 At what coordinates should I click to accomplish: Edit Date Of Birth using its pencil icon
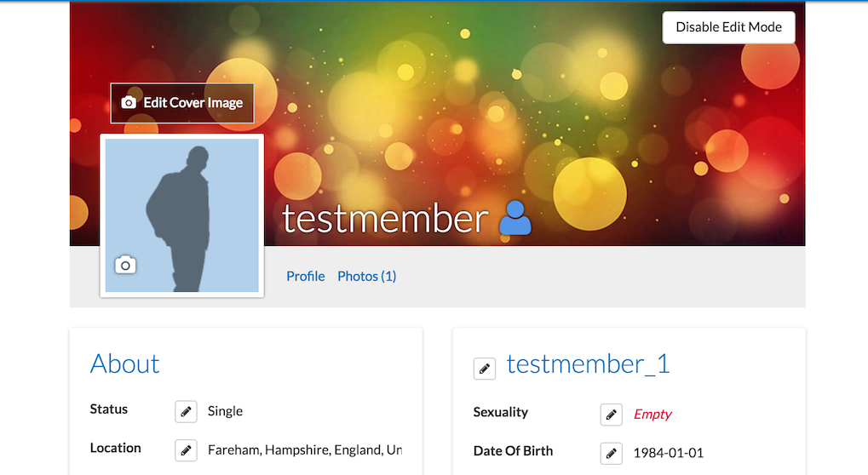coord(611,454)
